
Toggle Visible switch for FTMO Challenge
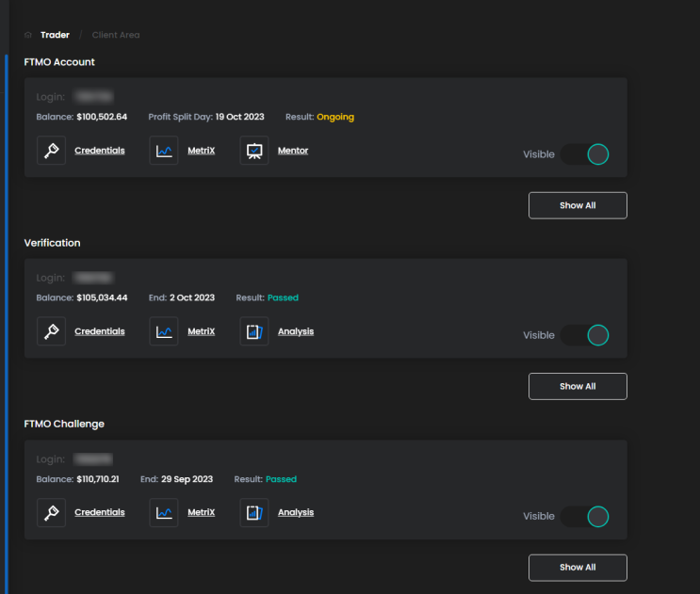coord(585,517)
